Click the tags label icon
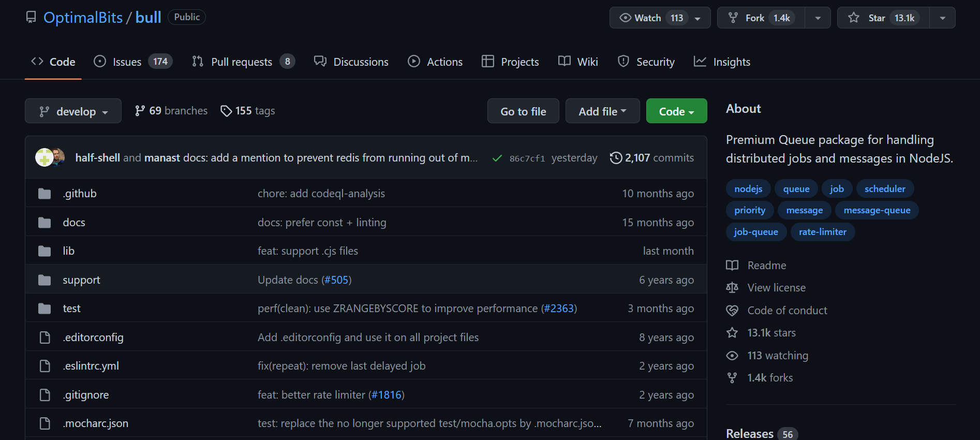Image resolution: width=980 pixels, height=440 pixels. pyautogui.click(x=226, y=111)
